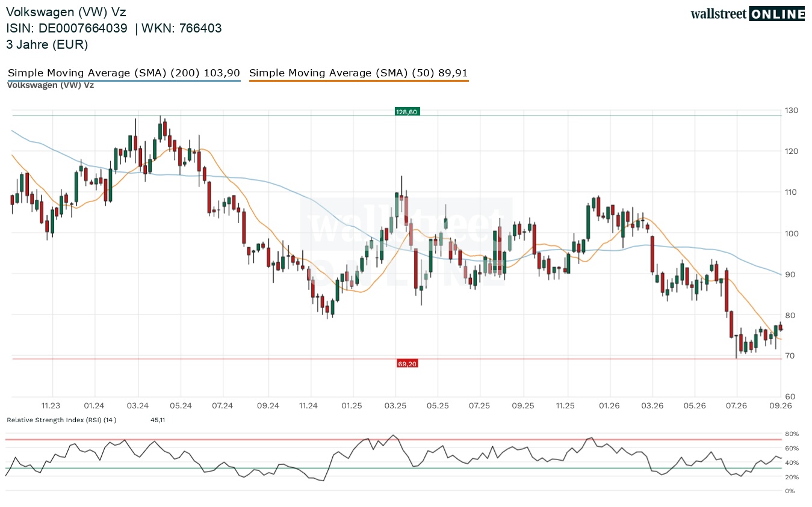Click the 01.24 date axis label
812x507 pixels.
[95, 406]
